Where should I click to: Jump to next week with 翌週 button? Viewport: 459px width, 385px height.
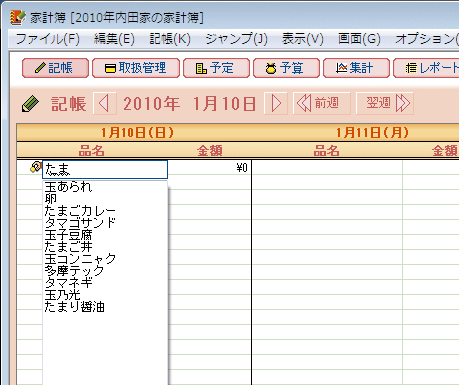385,103
